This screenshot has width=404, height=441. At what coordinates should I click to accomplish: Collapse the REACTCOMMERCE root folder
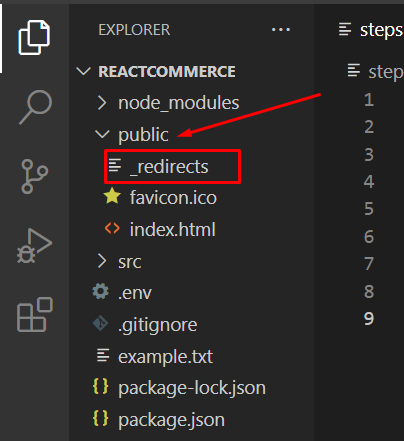tap(83, 71)
